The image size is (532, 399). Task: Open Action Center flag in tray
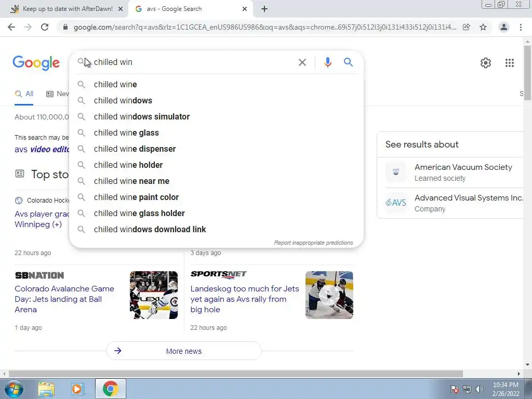pos(455,389)
